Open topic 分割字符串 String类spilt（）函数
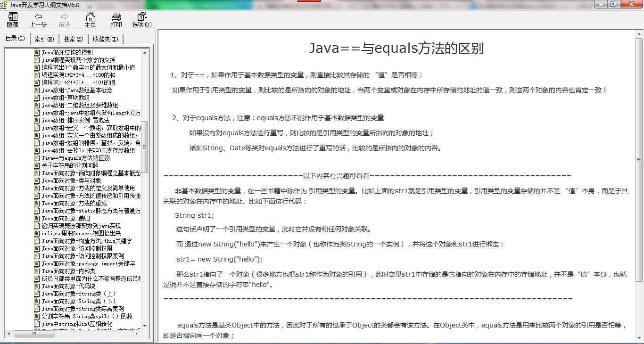 [x=87, y=316]
